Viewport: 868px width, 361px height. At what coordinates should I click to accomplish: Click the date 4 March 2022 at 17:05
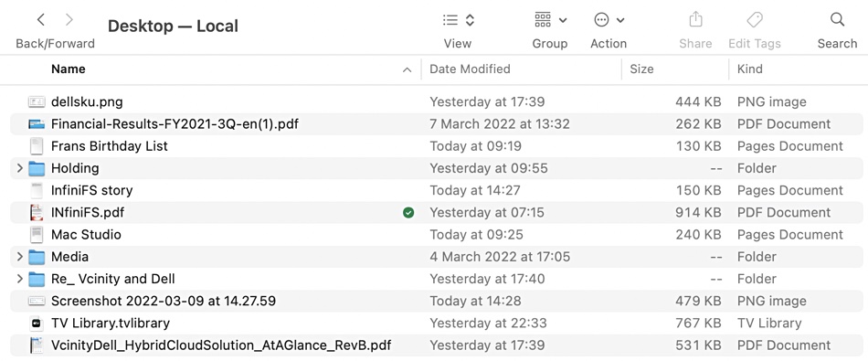pos(500,257)
